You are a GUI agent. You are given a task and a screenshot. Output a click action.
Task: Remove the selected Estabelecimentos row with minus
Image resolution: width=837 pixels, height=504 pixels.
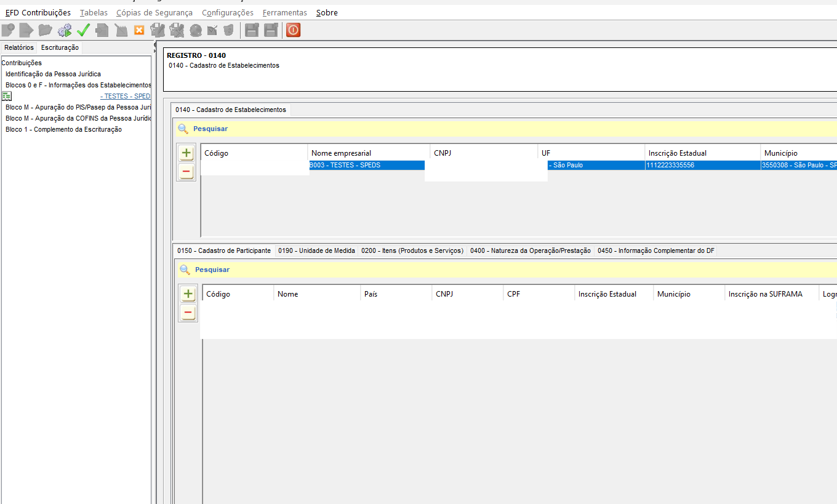(186, 172)
